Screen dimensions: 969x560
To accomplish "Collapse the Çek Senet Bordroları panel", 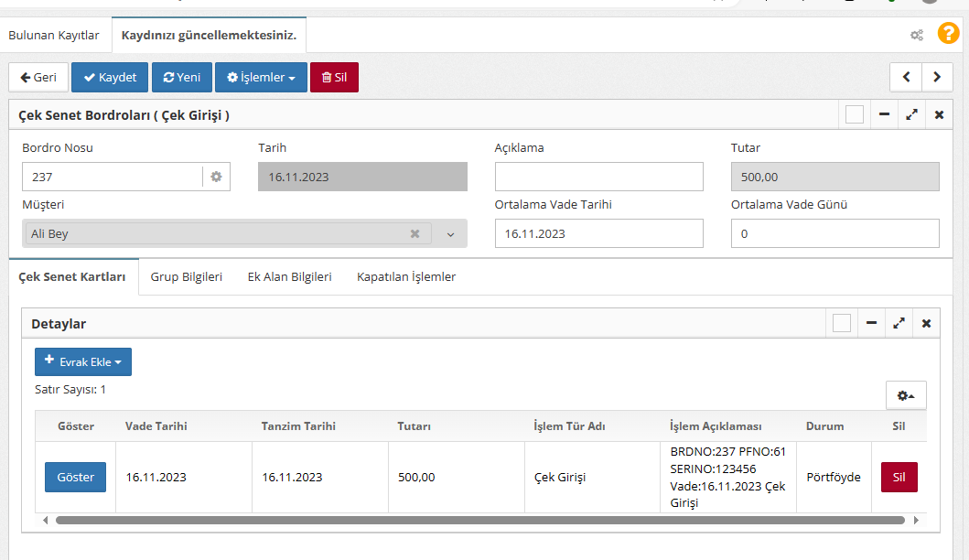I will pyautogui.click(x=884, y=114).
